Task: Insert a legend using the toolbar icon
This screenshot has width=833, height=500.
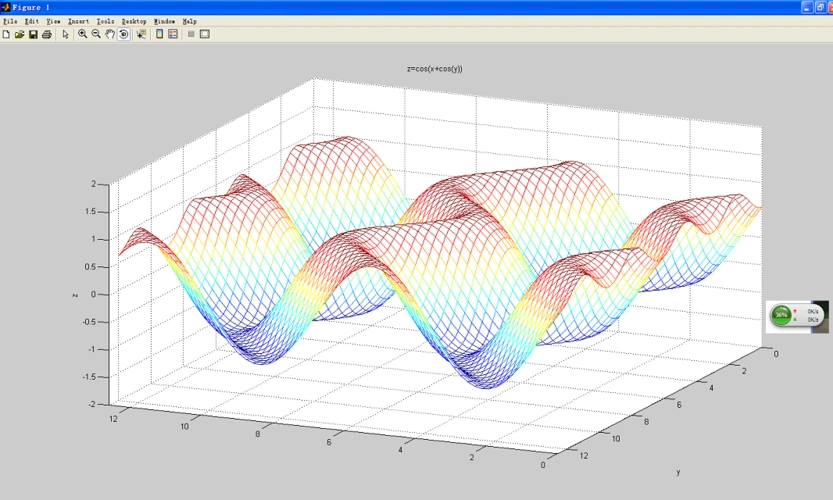Action: click(172, 34)
